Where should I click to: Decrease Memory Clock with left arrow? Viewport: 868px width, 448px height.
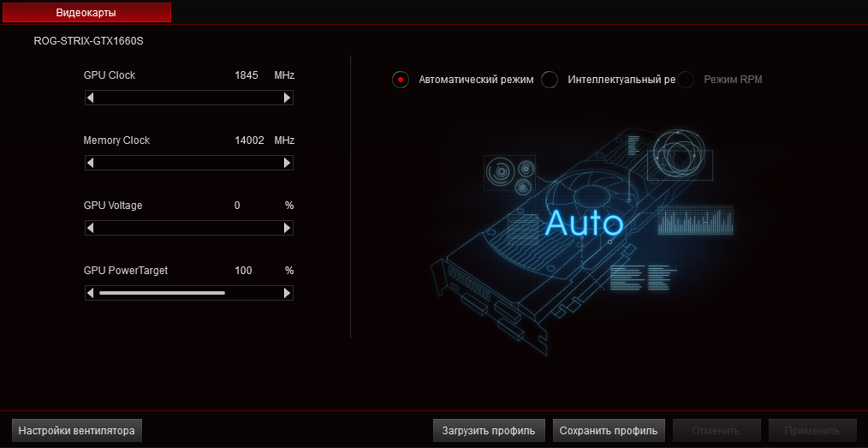90,163
